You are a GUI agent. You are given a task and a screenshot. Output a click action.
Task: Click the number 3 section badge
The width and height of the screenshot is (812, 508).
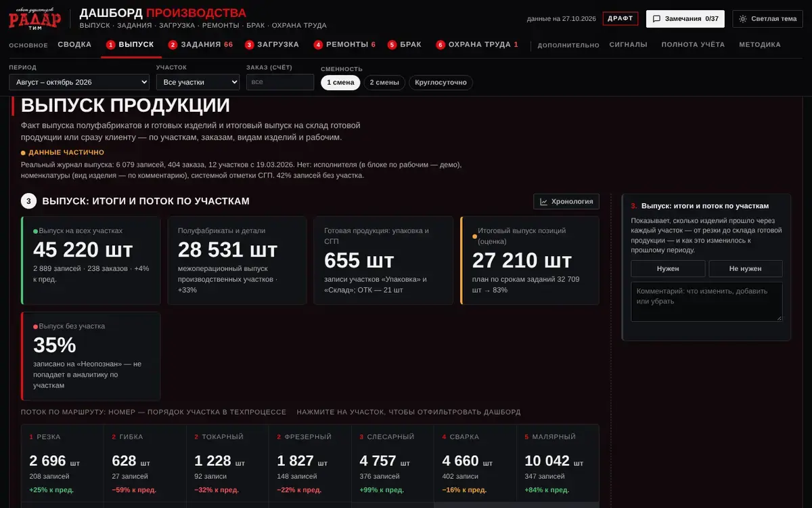28,201
